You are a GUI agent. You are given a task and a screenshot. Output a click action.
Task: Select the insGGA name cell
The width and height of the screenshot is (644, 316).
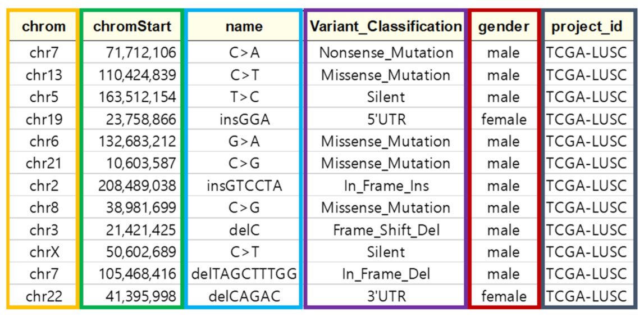coord(244,119)
